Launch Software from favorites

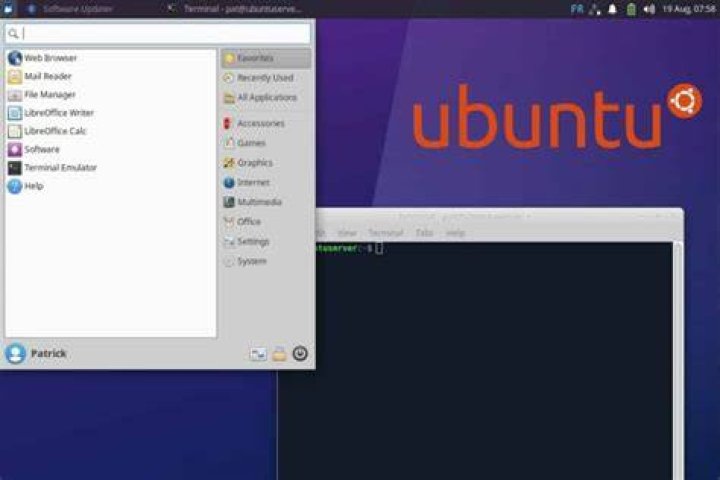pos(111,149)
